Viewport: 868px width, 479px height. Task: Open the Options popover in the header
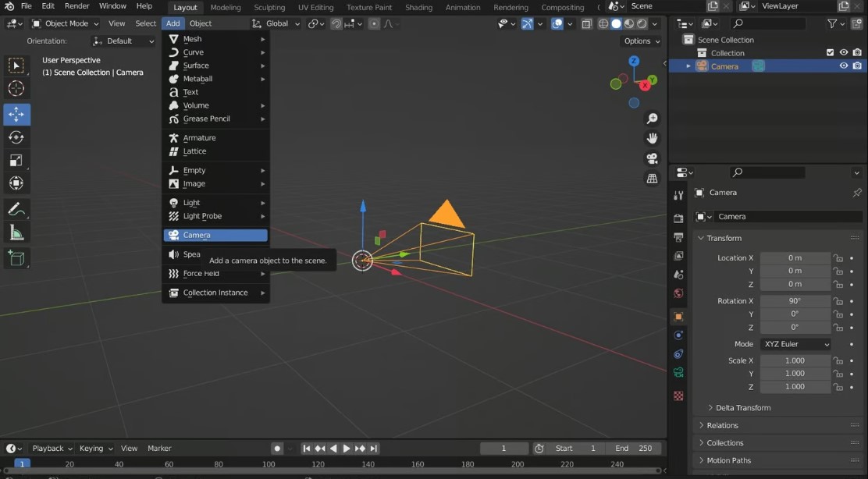click(x=640, y=40)
